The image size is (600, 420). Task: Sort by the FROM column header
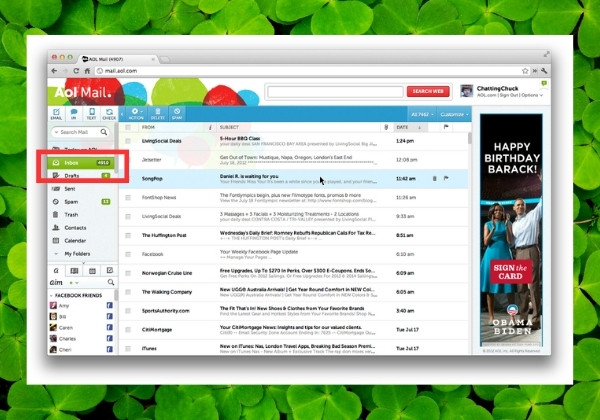148,127
